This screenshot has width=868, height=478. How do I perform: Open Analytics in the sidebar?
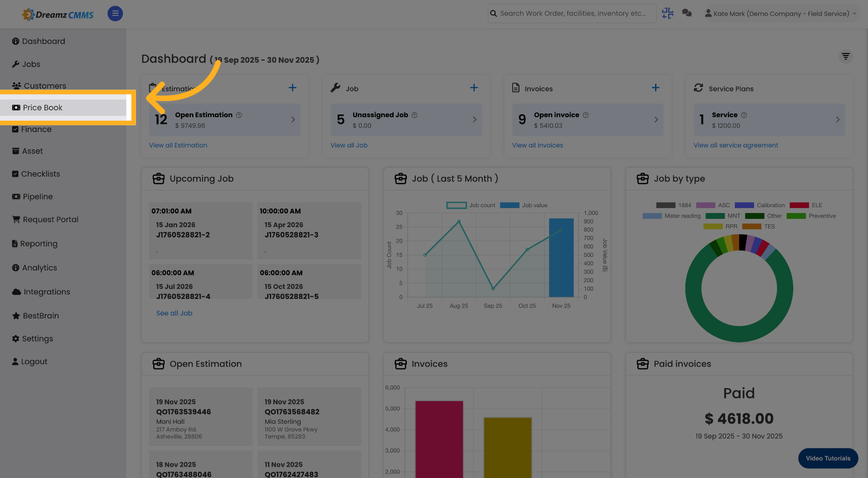click(x=35, y=268)
